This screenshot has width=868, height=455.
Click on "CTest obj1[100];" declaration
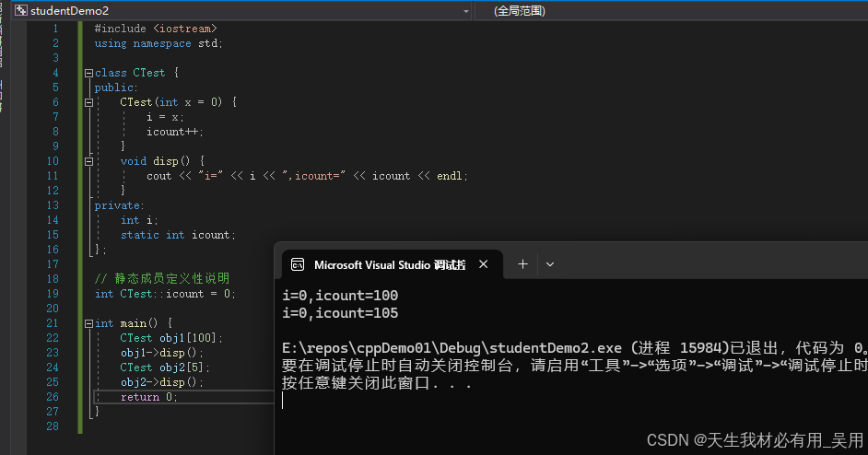tap(171, 338)
